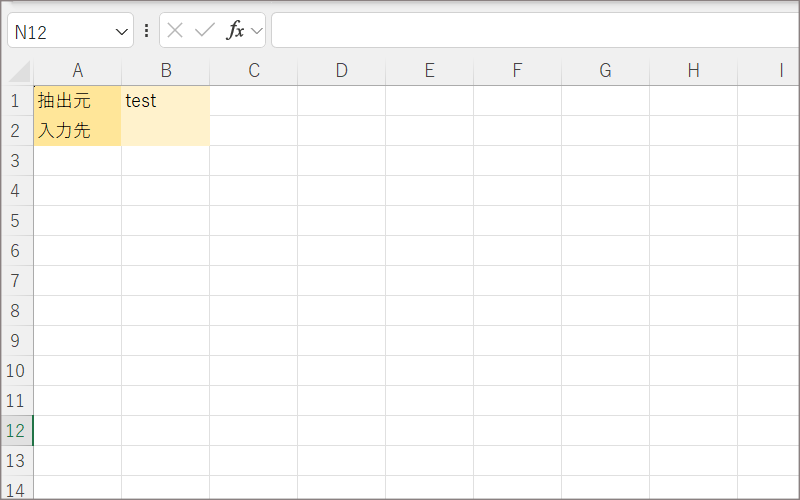The height and width of the screenshot is (500, 800).
Task: Click column C header
Action: 253,71
